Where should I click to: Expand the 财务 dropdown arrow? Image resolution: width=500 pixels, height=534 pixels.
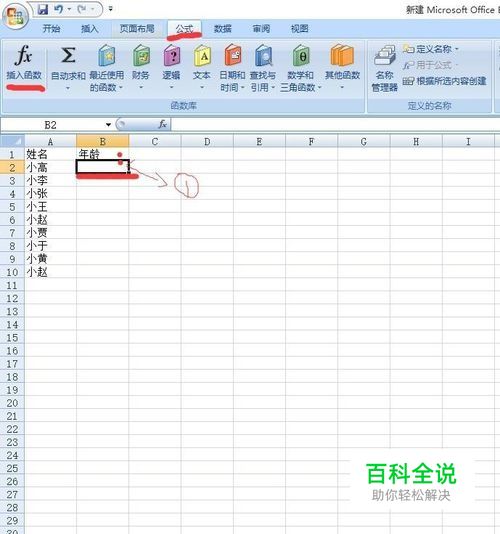[141, 88]
